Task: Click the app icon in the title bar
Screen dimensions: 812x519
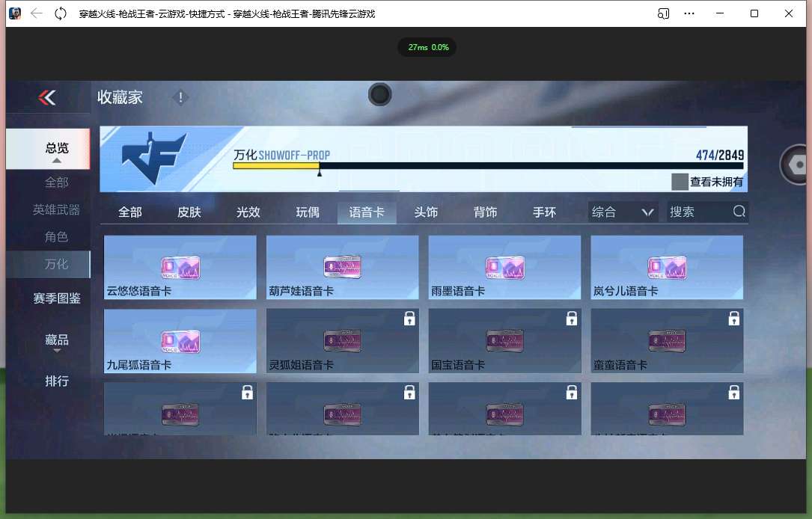Action: (15, 13)
